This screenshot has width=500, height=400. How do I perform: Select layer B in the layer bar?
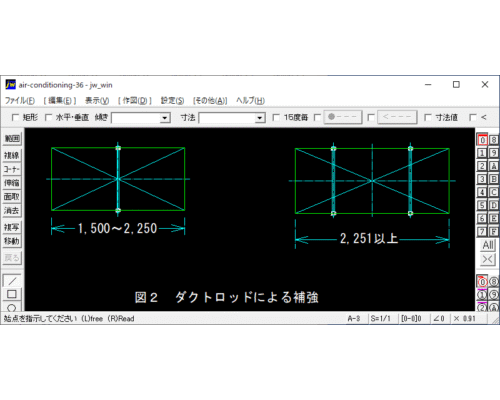(494, 179)
